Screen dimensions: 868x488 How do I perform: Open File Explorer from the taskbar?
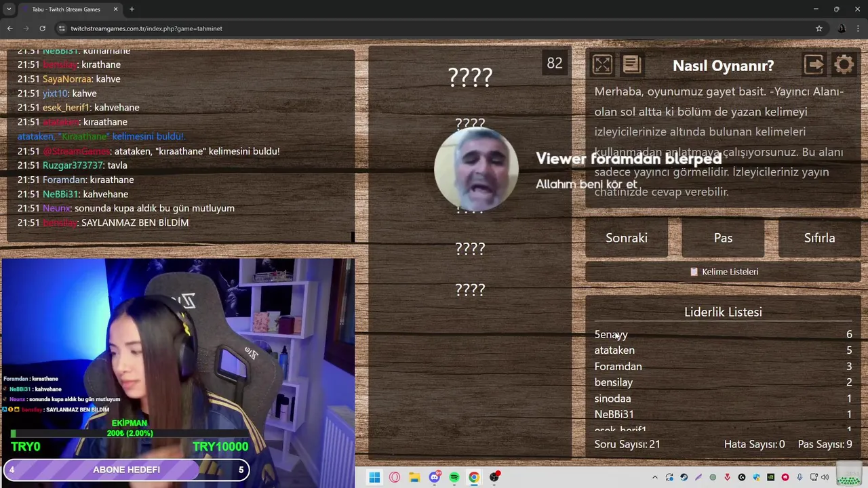pos(414,477)
